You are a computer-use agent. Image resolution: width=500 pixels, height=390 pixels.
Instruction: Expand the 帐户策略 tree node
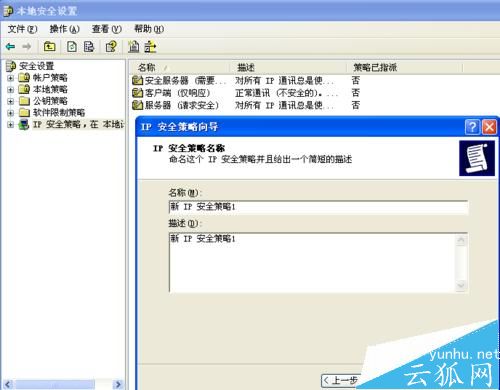(11, 78)
